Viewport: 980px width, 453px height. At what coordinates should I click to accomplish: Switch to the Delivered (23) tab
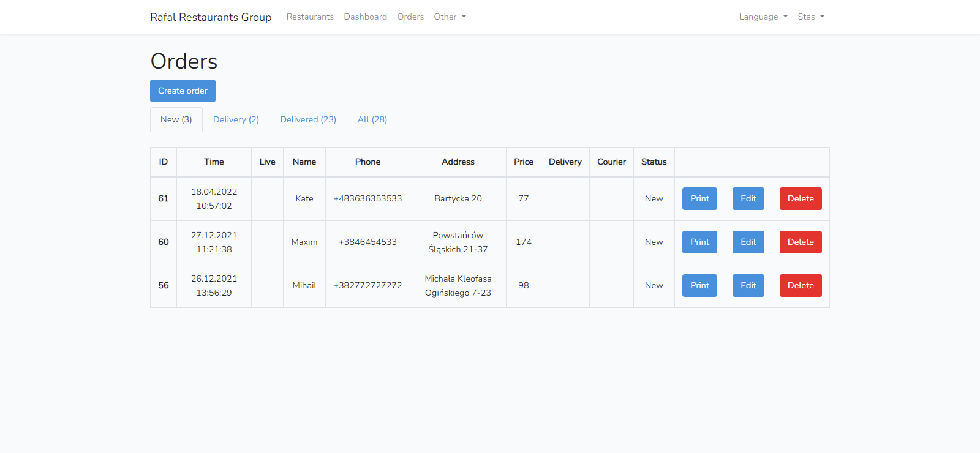tap(308, 119)
